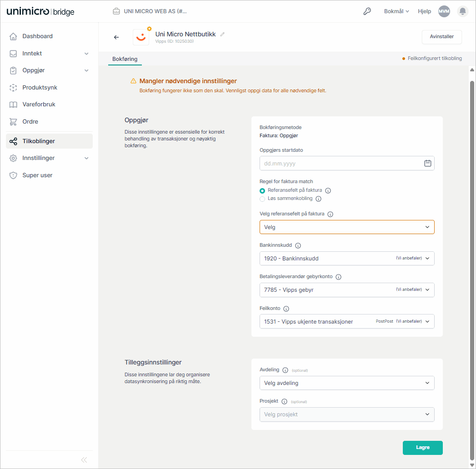The width and height of the screenshot is (476, 469).
Task: Expand the Innstillinger menu chevron
Action: (86, 158)
